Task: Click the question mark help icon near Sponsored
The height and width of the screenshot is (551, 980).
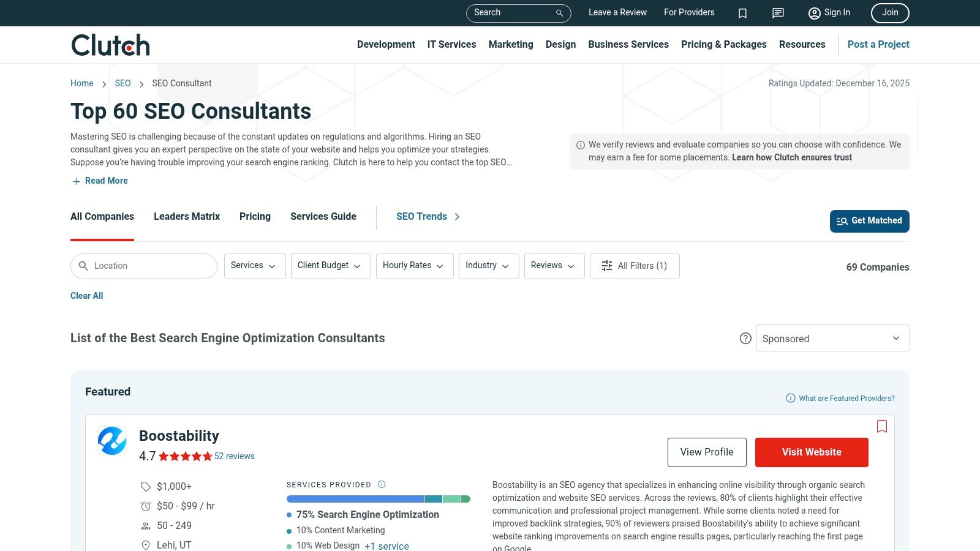Action: click(745, 338)
